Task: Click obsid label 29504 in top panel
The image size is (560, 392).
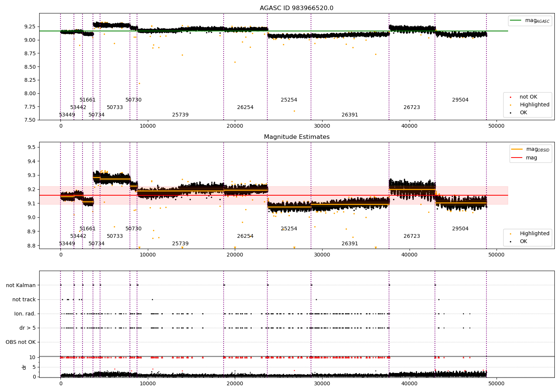Action: tap(460, 100)
